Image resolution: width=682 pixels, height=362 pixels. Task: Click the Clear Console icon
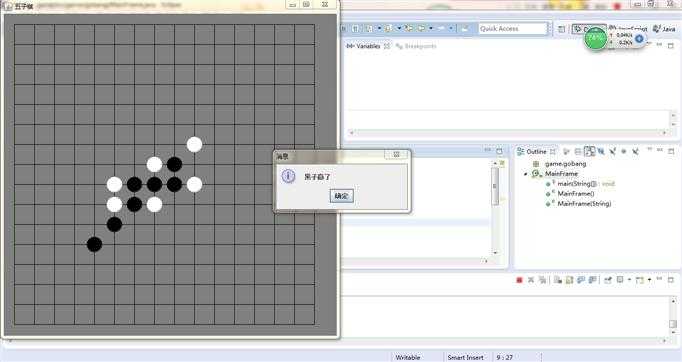(x=558, y=280)
